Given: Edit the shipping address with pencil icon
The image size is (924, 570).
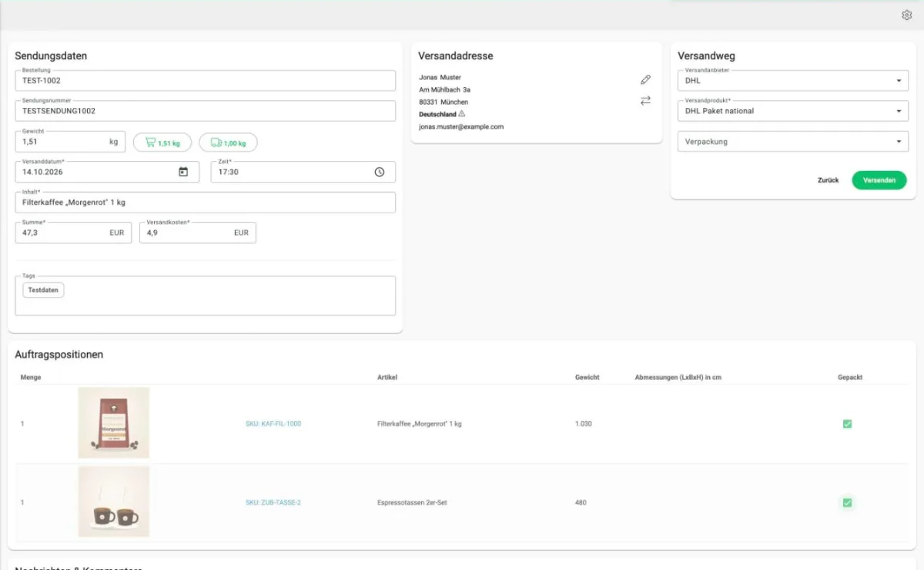Looking at the screenshot, I should pos(645,79).
